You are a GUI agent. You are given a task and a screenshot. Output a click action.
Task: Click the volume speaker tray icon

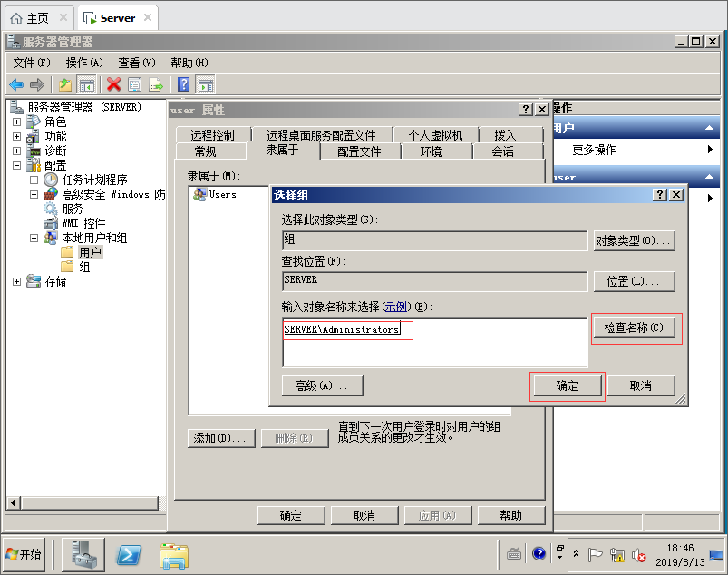(x=638, y=554)
